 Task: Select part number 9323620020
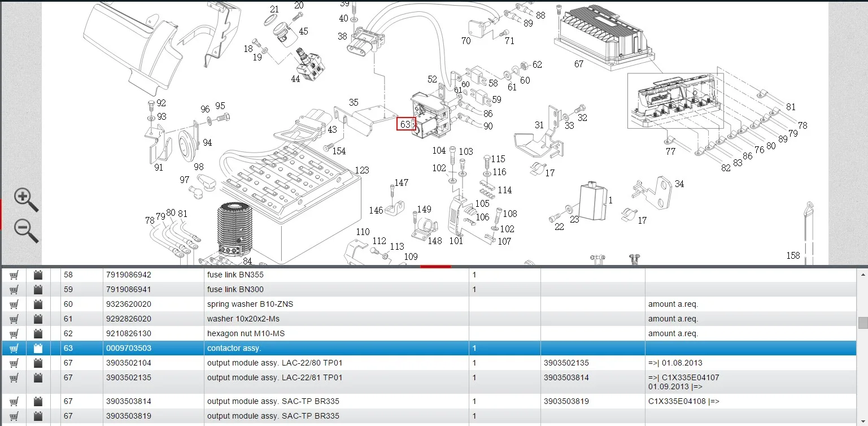click(129, 304)
